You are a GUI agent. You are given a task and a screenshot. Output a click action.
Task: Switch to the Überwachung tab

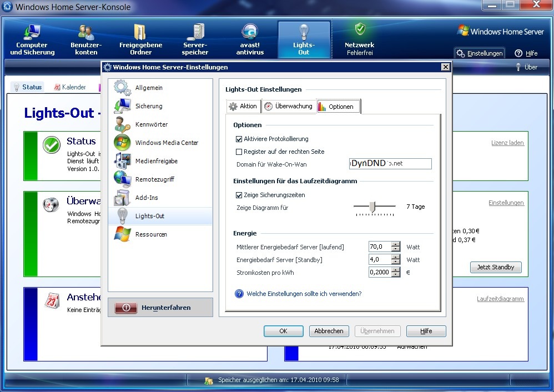[x=289, y=107]
